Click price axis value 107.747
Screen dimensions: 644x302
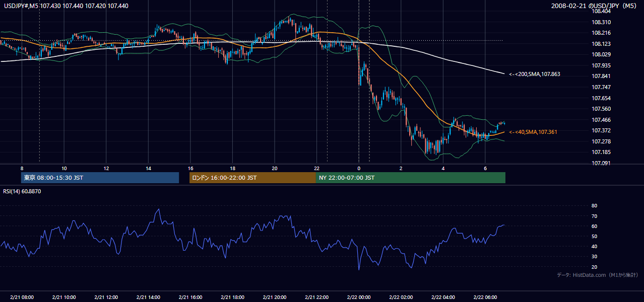tap(601, 87)
